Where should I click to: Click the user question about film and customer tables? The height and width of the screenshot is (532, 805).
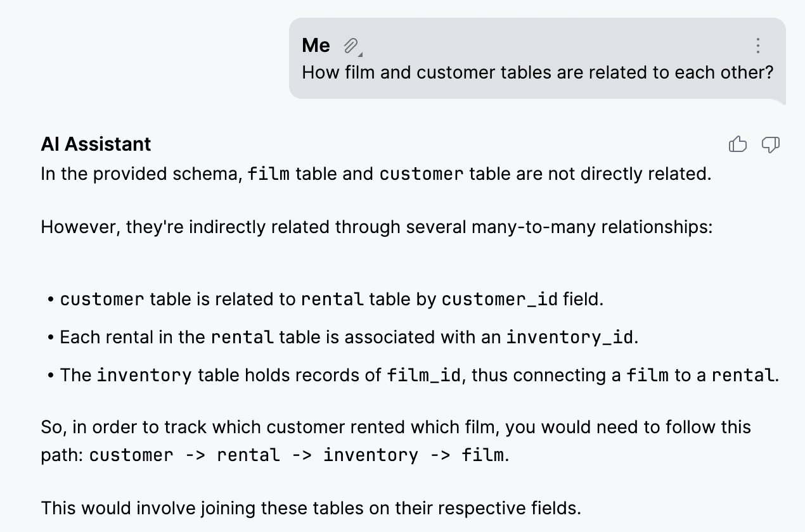click(x=538, y=72)
